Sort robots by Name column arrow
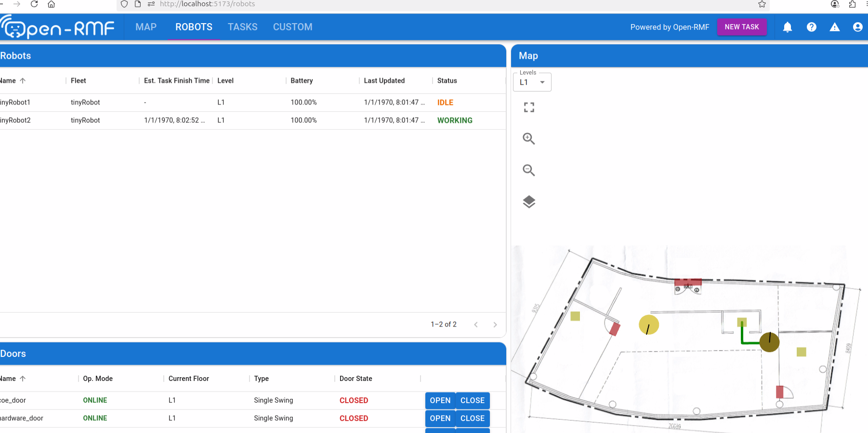 [23, 81]
